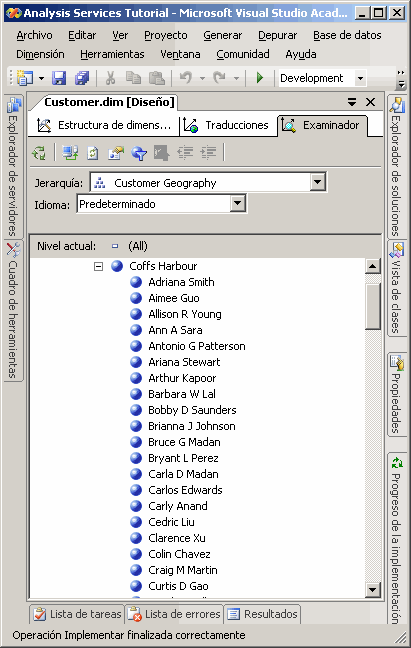Open the Explorador de servidores side panel
Viewport: 411px width, 648px height.
13,166
